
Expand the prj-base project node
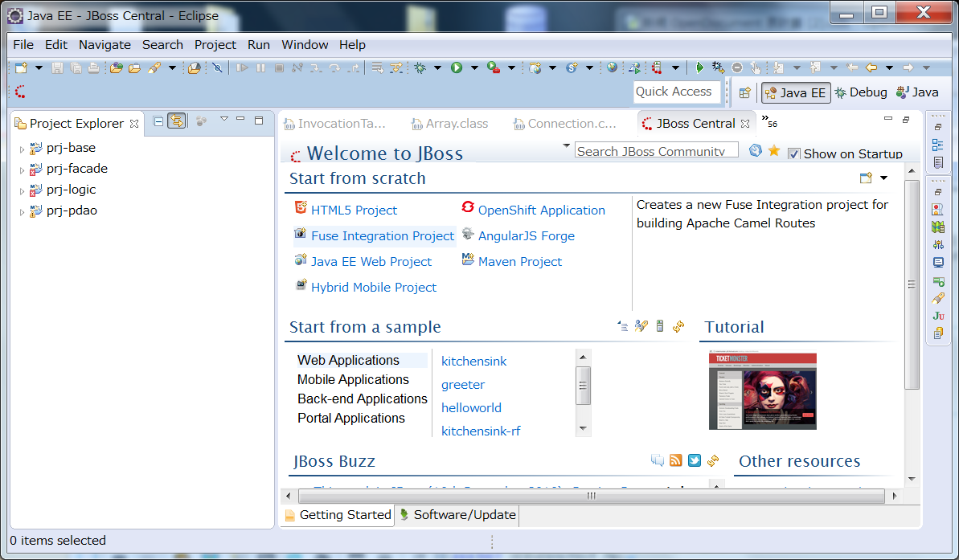click(22, 149)
